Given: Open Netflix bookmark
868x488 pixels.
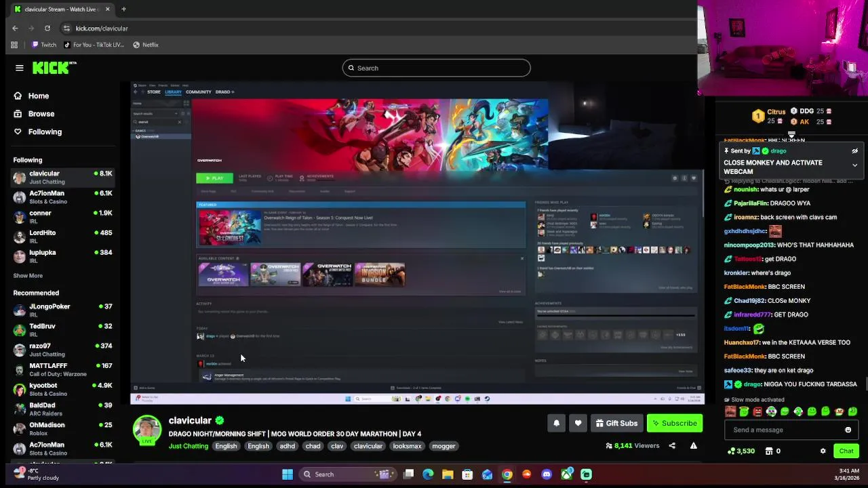Looking at the screenshot, I should 146,45.
